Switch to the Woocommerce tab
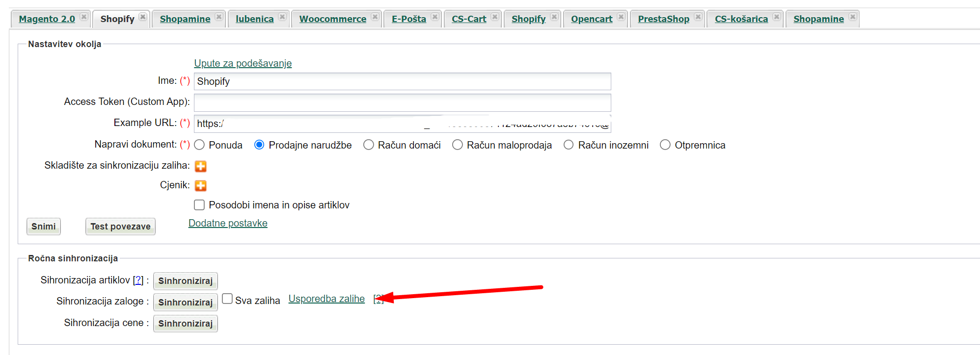This screenshot has width=980, height=355. 333,19
